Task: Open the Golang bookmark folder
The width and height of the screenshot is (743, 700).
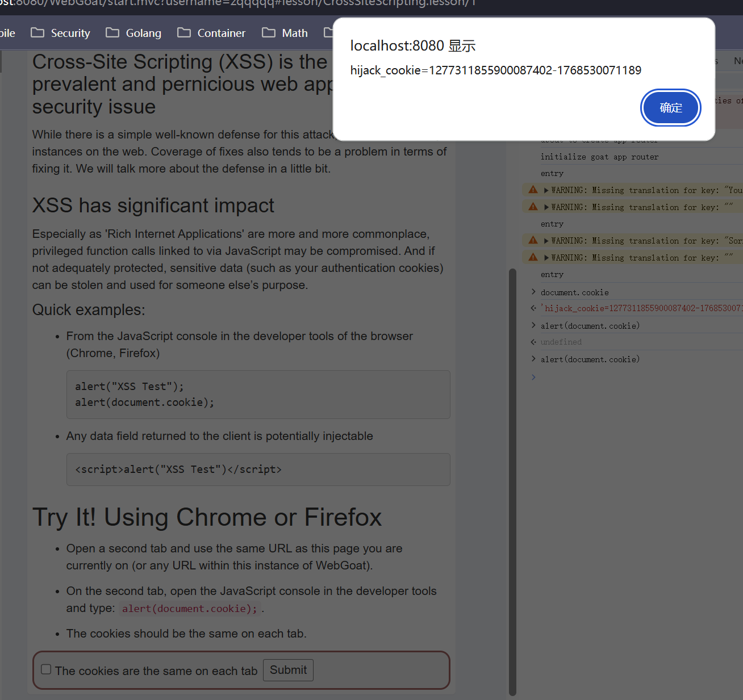Action: point(133,33)
